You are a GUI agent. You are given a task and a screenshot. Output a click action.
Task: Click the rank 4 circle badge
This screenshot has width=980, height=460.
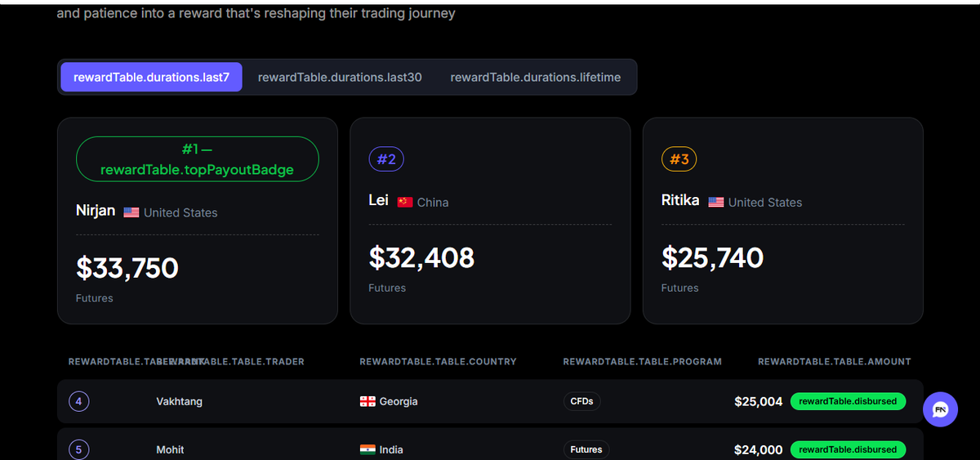click(x=79, y=401)
